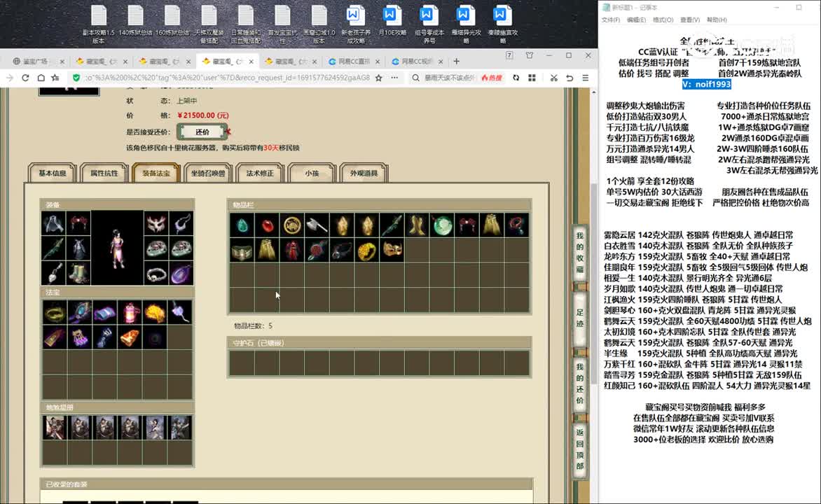The height and width of the screenshot is (504, 821).
Task: Click the 热搜 hot search button
Action: tap(492, 78)
